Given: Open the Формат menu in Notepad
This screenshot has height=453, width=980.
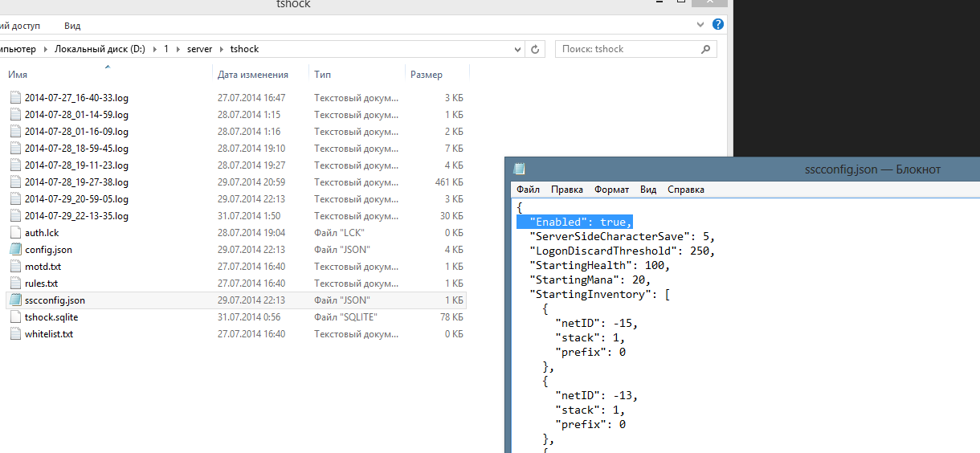Looking at the screenshot, I should (x=611, y=190).
